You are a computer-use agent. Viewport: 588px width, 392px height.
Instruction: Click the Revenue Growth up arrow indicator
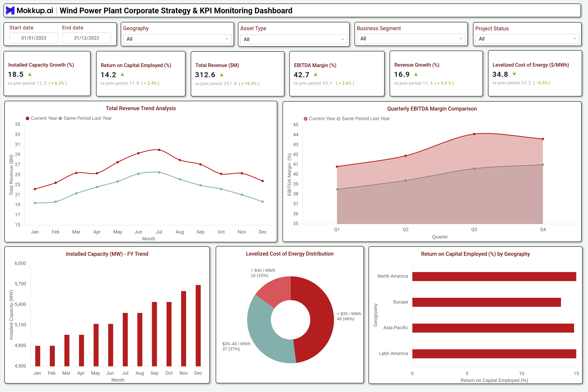point(416,74)
